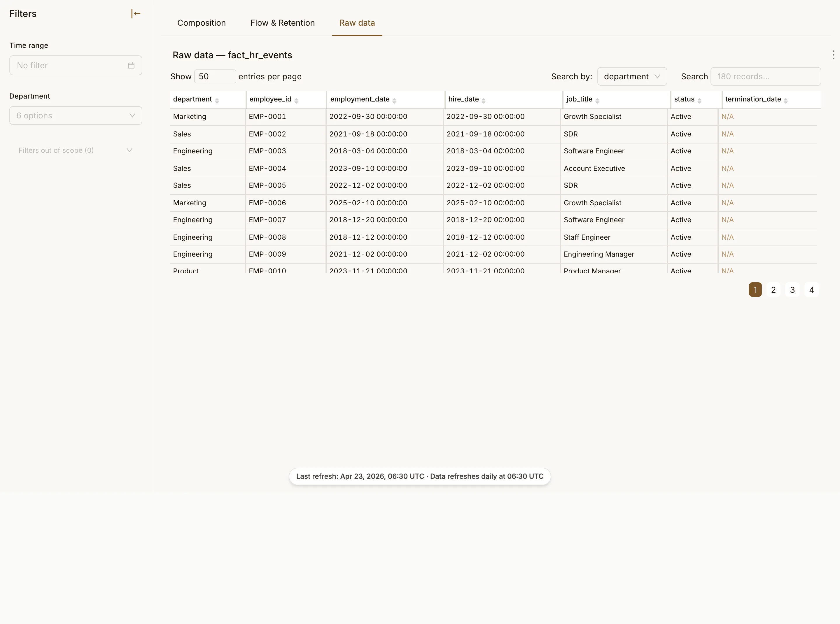Expand Filters out of scope section
Image resolution: width=840 pixels, height=624 pixels.
pyautogui.click(x=76, y=150)
